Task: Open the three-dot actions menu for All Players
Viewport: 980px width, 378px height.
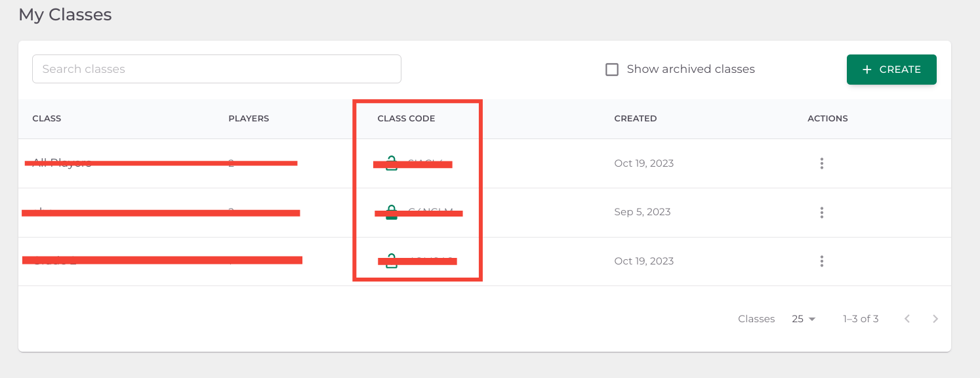Action: pyautogui.click(x=822, y=163)
